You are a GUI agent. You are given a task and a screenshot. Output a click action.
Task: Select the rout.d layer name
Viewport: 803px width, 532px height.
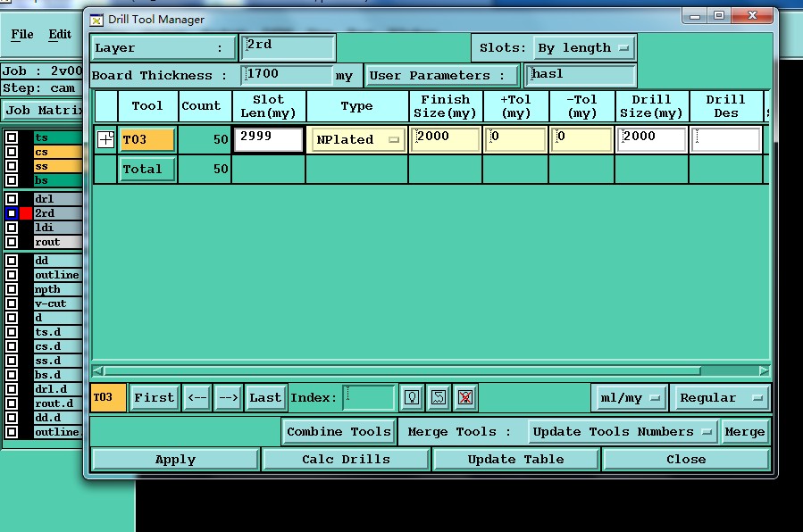tap(58, 403)
